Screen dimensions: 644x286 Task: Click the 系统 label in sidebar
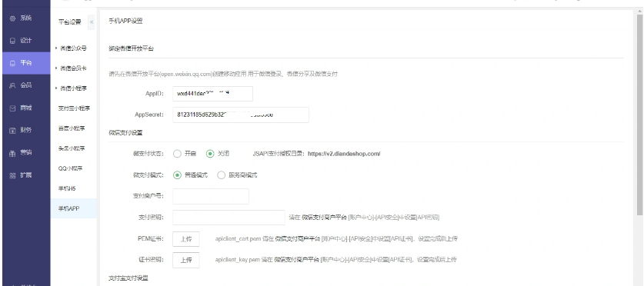(26, 18)
